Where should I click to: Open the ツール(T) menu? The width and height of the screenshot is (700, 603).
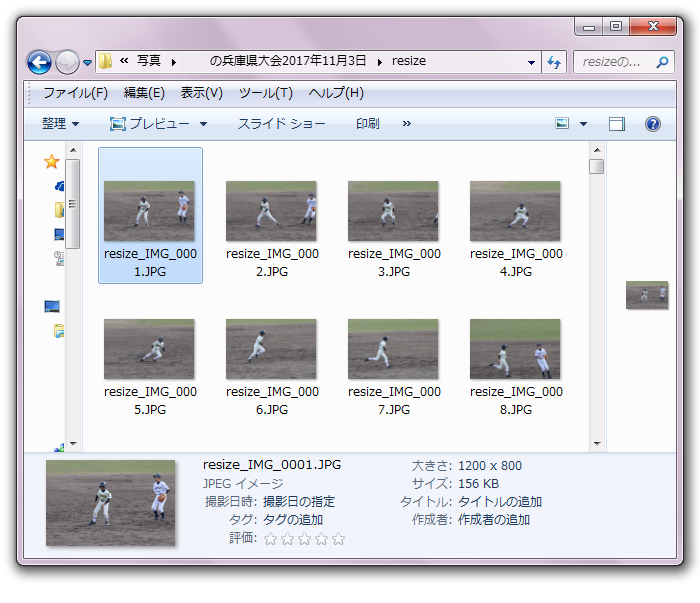(x=266, y=93)
